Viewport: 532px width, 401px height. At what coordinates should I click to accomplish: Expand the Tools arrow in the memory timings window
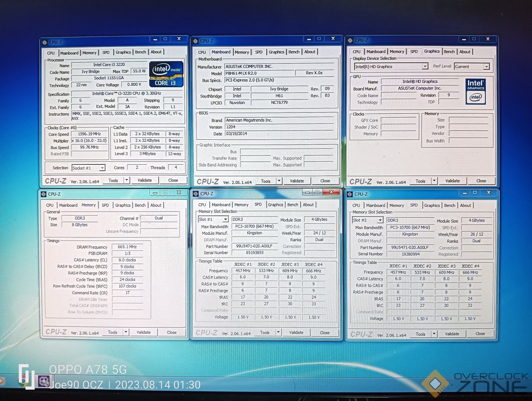click(x=126, y=332)
